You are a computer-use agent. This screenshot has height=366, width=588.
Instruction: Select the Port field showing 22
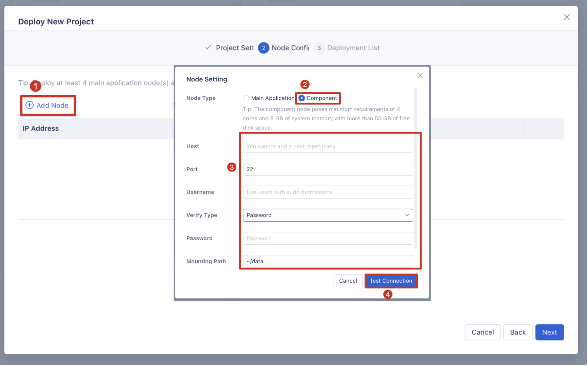click(328, 169)
